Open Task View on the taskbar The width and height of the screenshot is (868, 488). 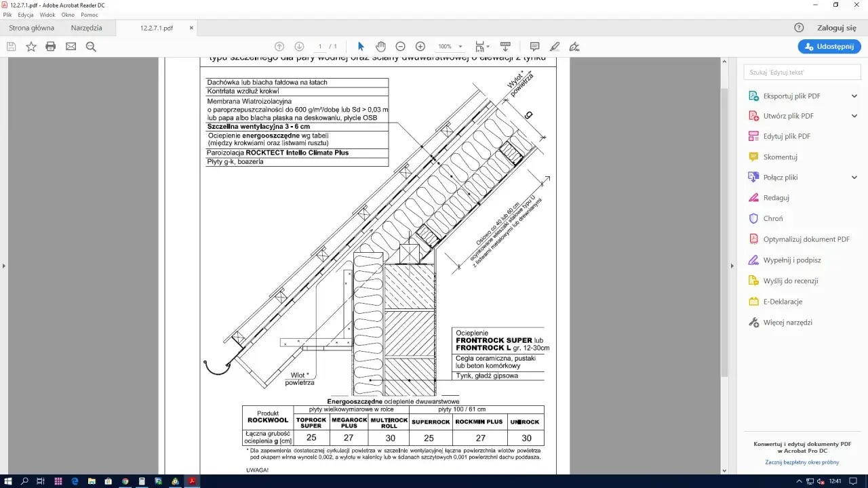(x=41, y=481)
